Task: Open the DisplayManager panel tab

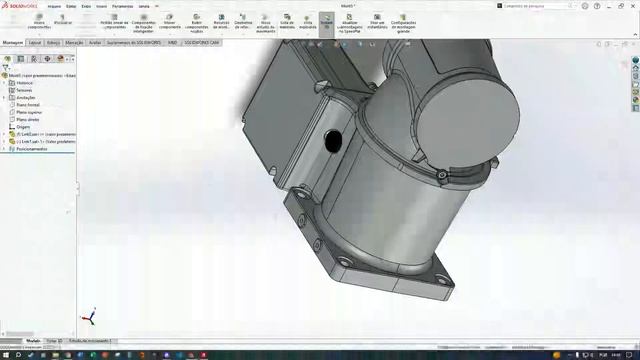Action: pyautogui.click(x=60, y=59)
